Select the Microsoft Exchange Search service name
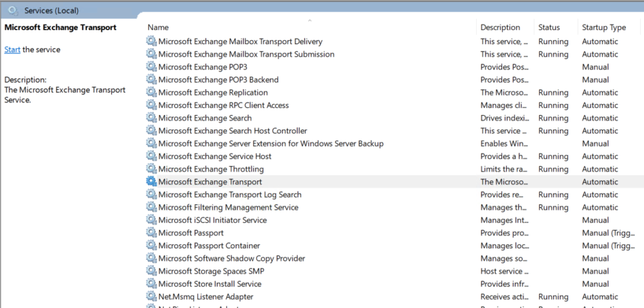 click(x=205, y=118)
